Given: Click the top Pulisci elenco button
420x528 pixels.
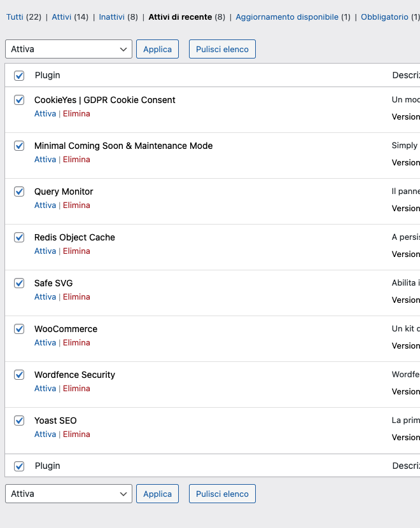Looking at the screenshot, I should click(x=222, y=49).
